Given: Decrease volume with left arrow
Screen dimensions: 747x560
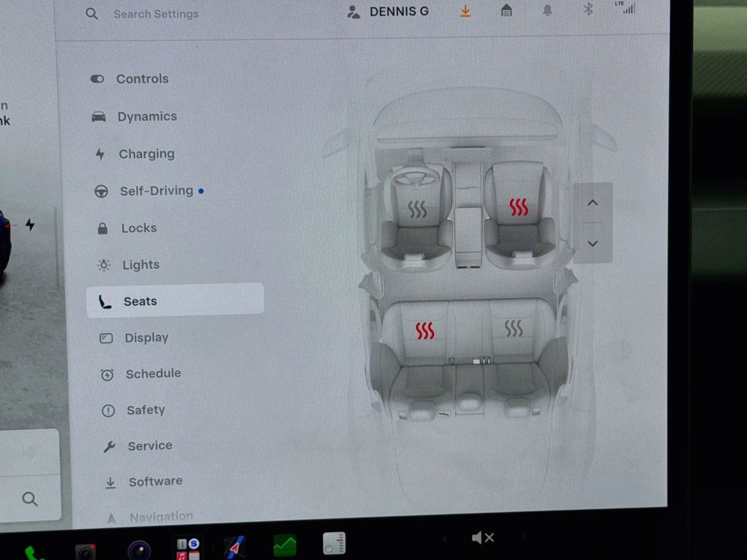Looking at the screenshot, I should click(444, 539).
